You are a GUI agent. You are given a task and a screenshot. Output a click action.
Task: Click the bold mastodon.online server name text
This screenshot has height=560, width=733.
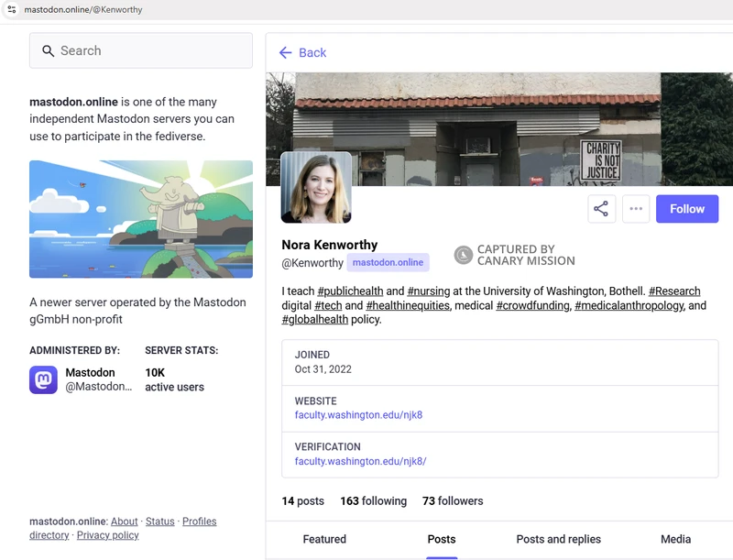click(73, 102)
